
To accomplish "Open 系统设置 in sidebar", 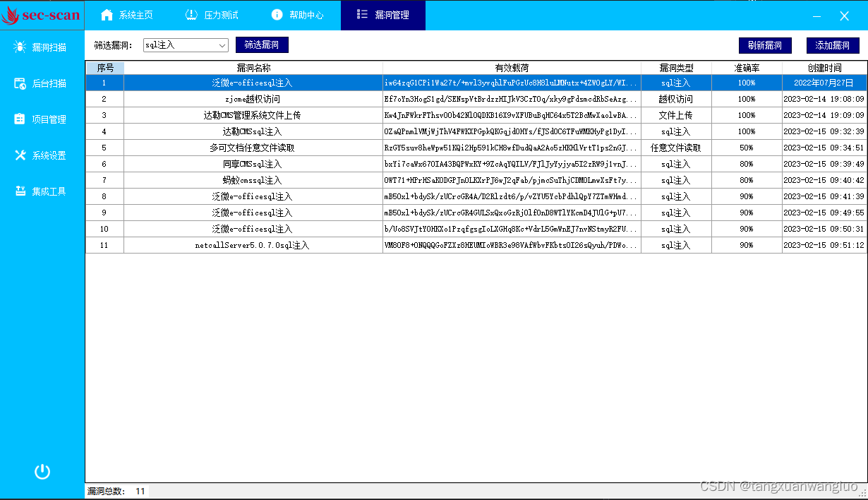I will [x=42, y=155].
